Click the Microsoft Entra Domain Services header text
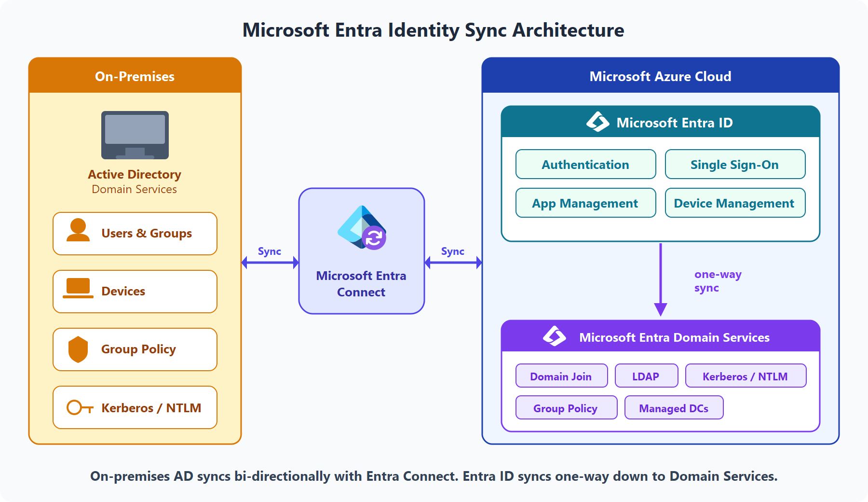 [674, 337]
